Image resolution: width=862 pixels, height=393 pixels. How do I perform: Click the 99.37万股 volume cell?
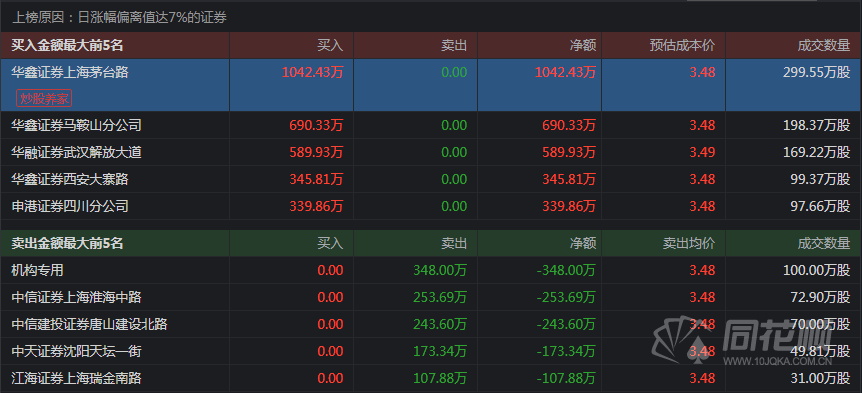pos(820,179)
